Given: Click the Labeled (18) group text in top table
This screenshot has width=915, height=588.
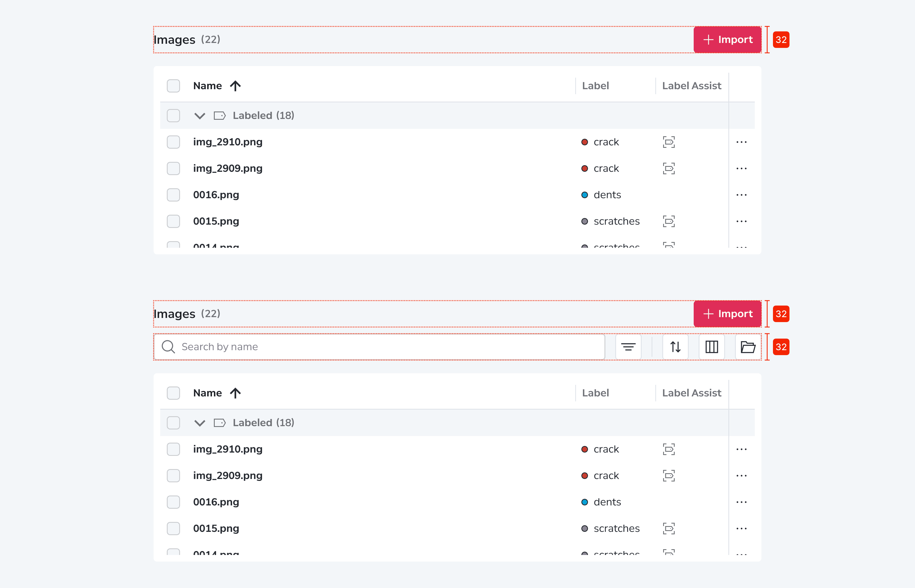Looking at the screenshot, I should (263, 116).
